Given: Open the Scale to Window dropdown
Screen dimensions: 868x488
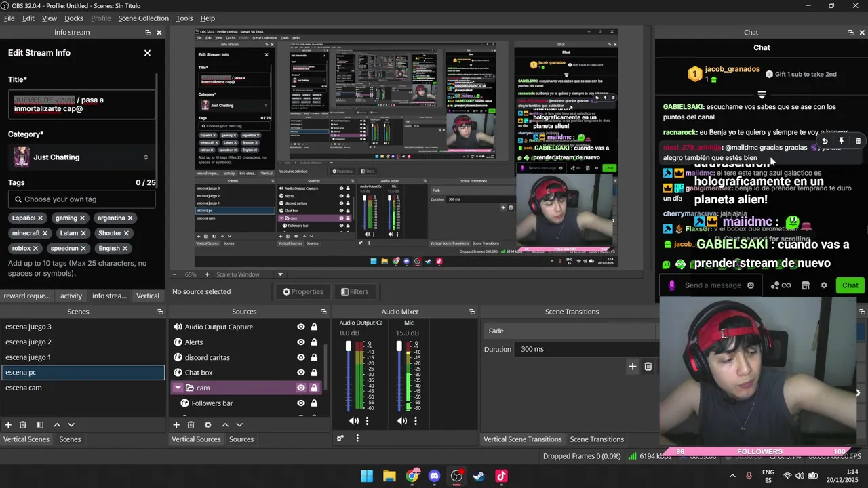Looking at the screenshot, I should (250, 274).
